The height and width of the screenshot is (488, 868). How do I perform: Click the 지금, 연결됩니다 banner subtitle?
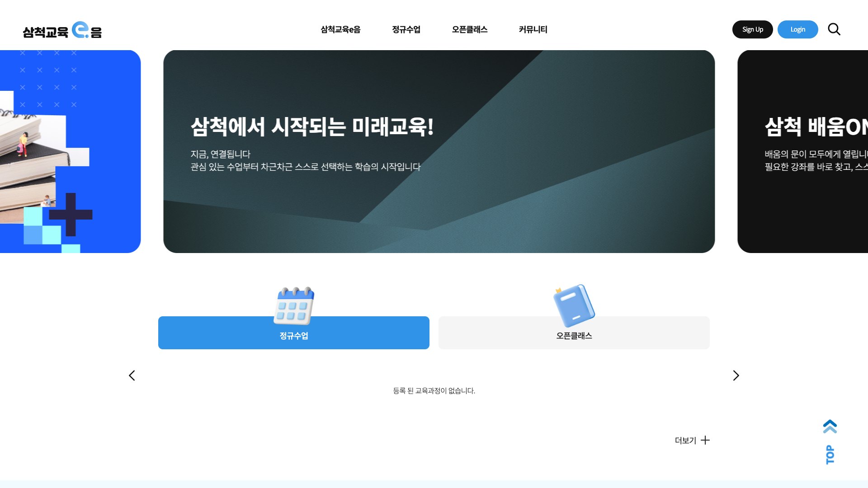[220, 154]
